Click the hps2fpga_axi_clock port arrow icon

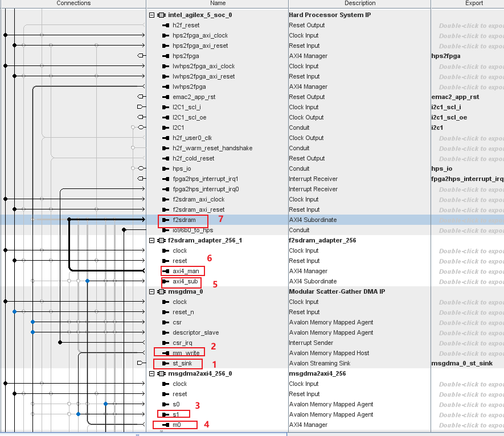(x=166, y=36)
